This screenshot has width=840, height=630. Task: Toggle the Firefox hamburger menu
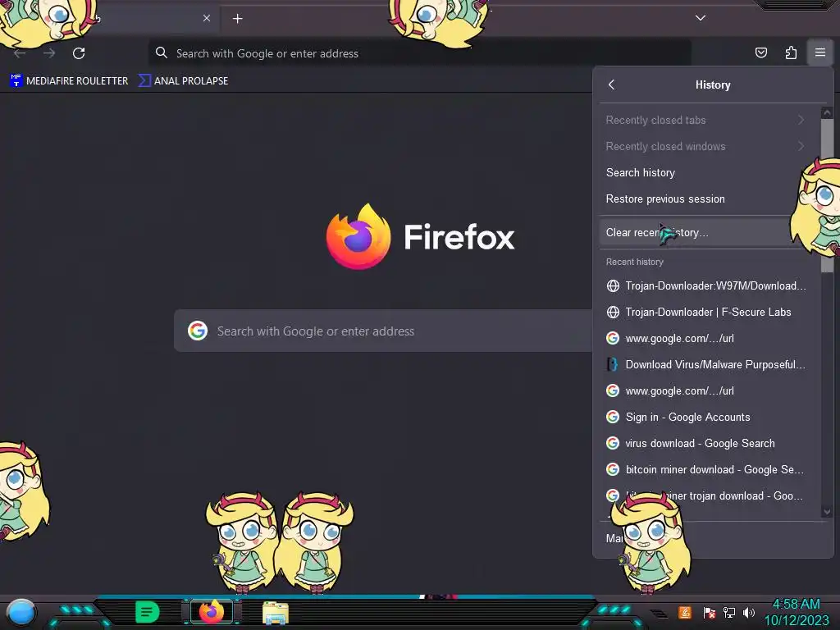pyautogui.click(x=820, y=52)
